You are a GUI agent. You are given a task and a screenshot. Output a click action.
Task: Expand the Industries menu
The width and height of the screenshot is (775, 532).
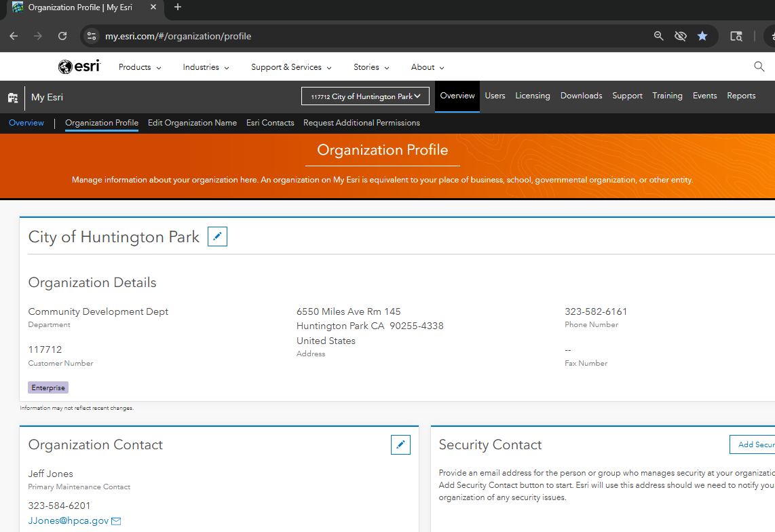pos(206,67)
